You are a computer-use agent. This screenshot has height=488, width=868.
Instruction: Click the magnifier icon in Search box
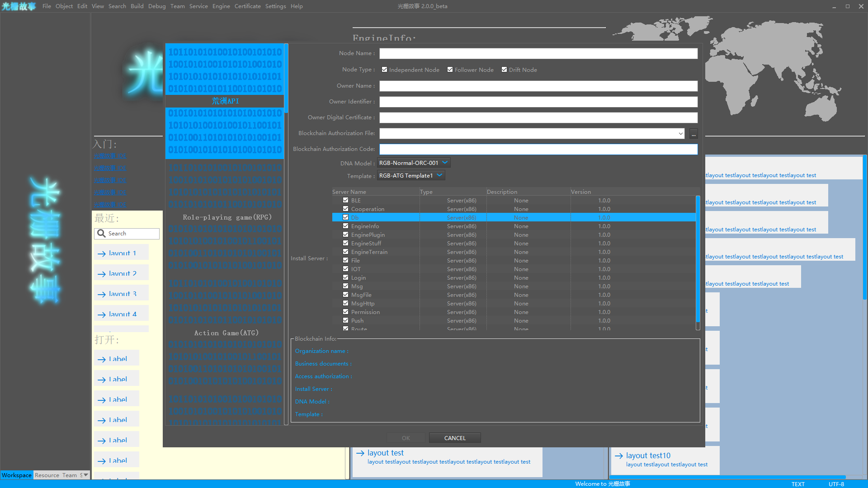(101, 234)
